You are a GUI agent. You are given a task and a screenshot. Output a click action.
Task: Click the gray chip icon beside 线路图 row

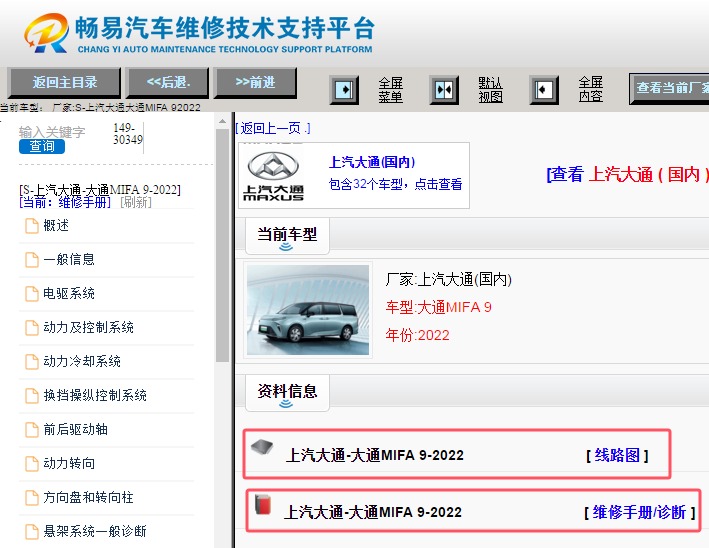[x=262, y=447]
